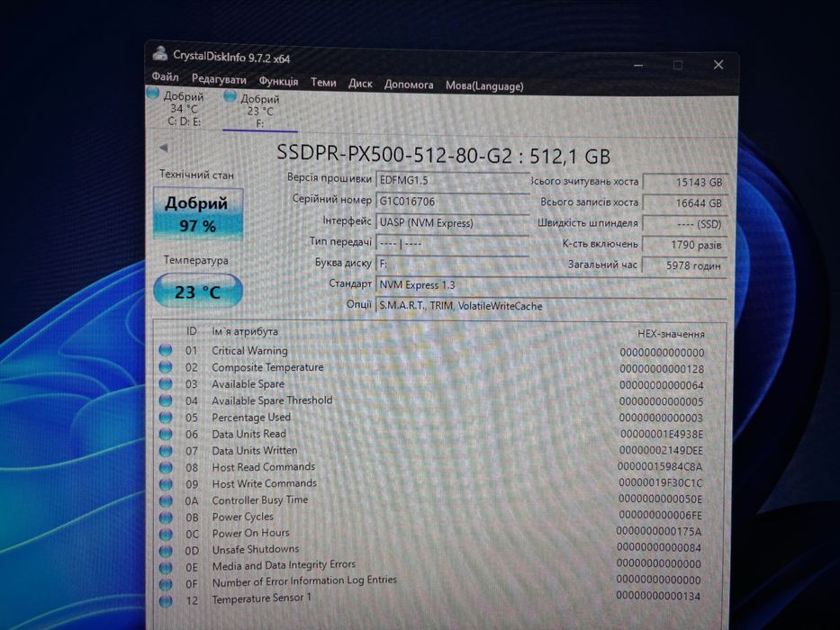Click the CrystalDiskInfo app icon in title bar
Viewport: 840px width, 630px height.
[159, 53]
